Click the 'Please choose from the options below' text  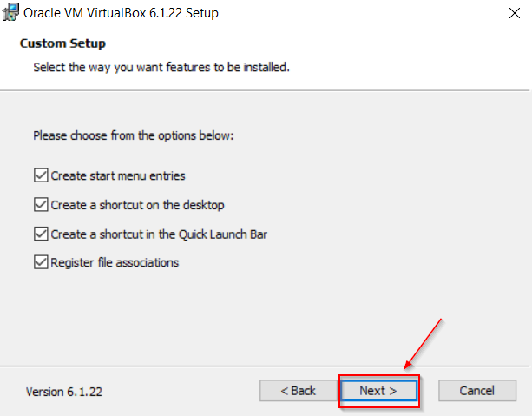pyautogui.click(x=134, y=136)
